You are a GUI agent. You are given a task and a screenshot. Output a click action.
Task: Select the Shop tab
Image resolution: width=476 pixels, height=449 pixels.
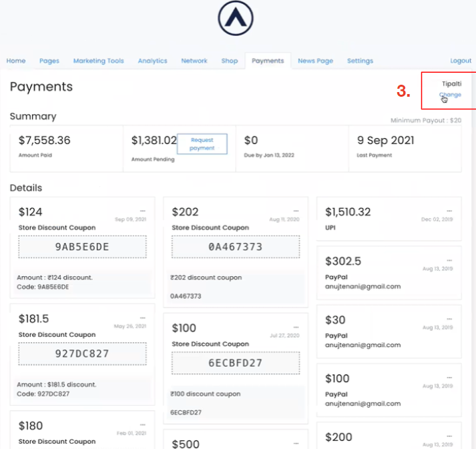pyautogui.click(x=230, y=61)
